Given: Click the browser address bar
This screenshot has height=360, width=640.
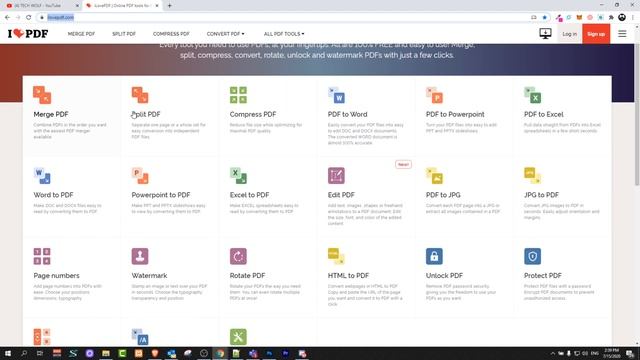Looking at the screenshot, I should (x=286, y=17).
